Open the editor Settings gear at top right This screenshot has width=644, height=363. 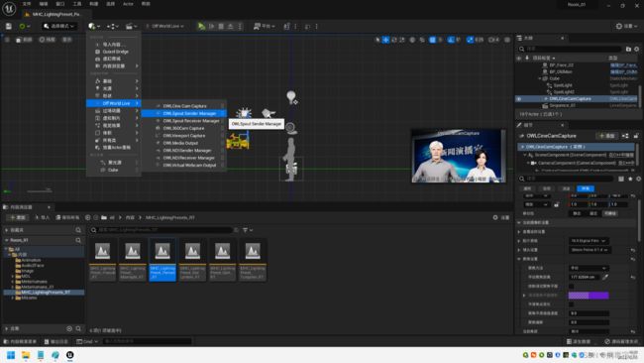626,26
